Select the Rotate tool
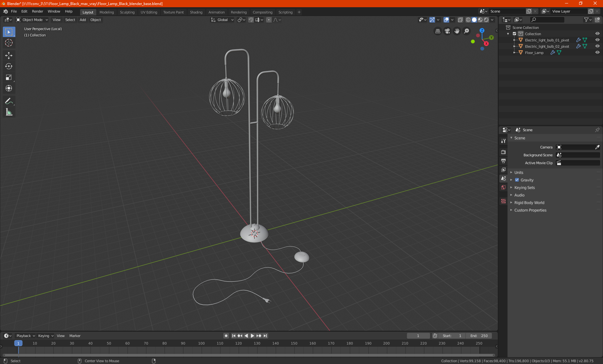Screen dimensions: 603x364 click(9, 67)
